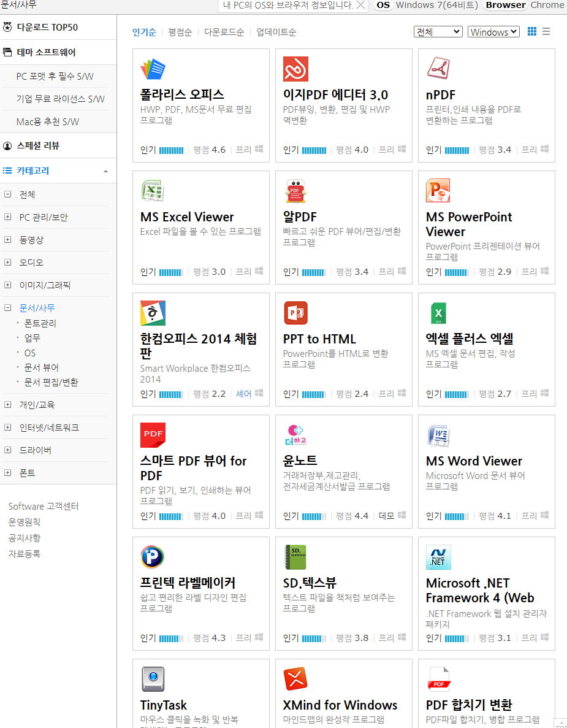Sort by 다운로드순 tab
The width and height of the screenshot is (567, 728).
(x=224, y=32)
